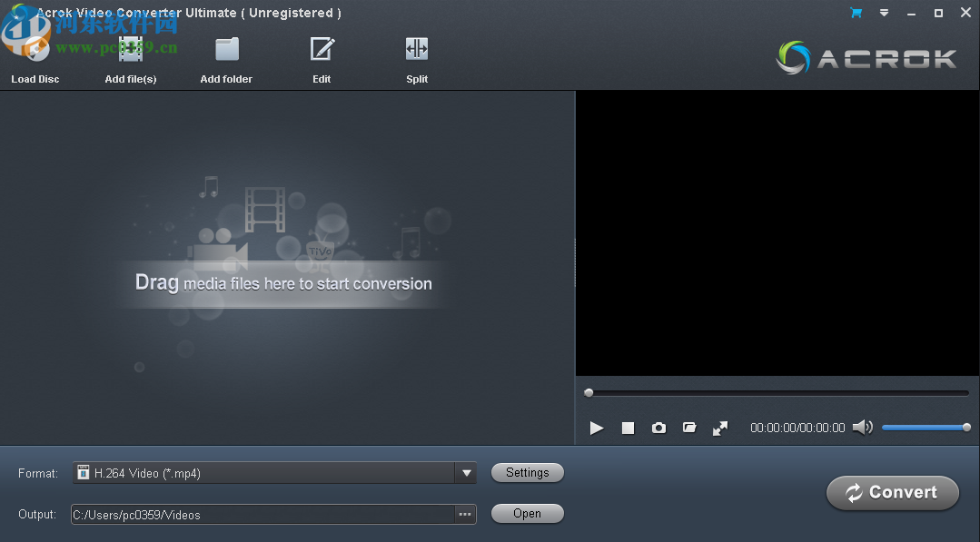Open the output format Settings
Viewport: 980px width, 542px height.
click(527, 472)
